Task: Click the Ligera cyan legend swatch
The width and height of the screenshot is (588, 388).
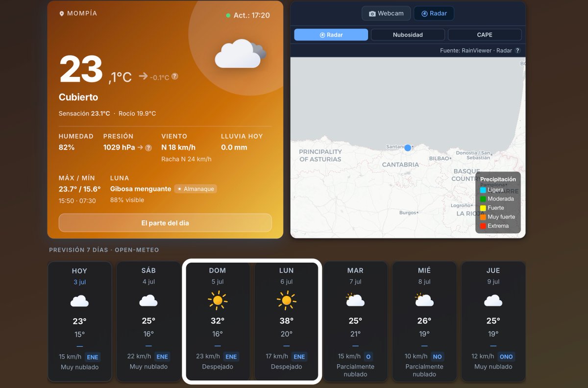Action: (x=483, y=190)
